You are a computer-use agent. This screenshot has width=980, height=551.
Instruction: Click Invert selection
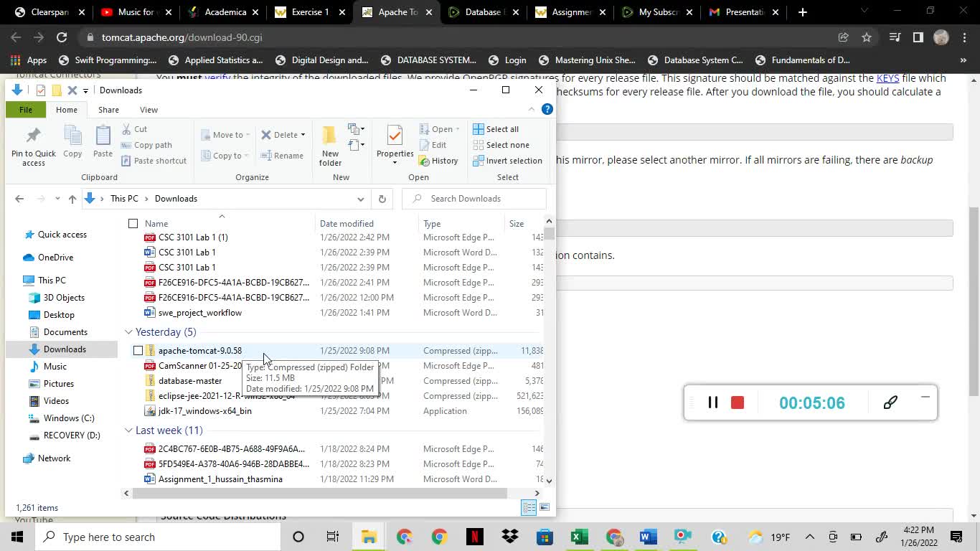pos(507,161)
